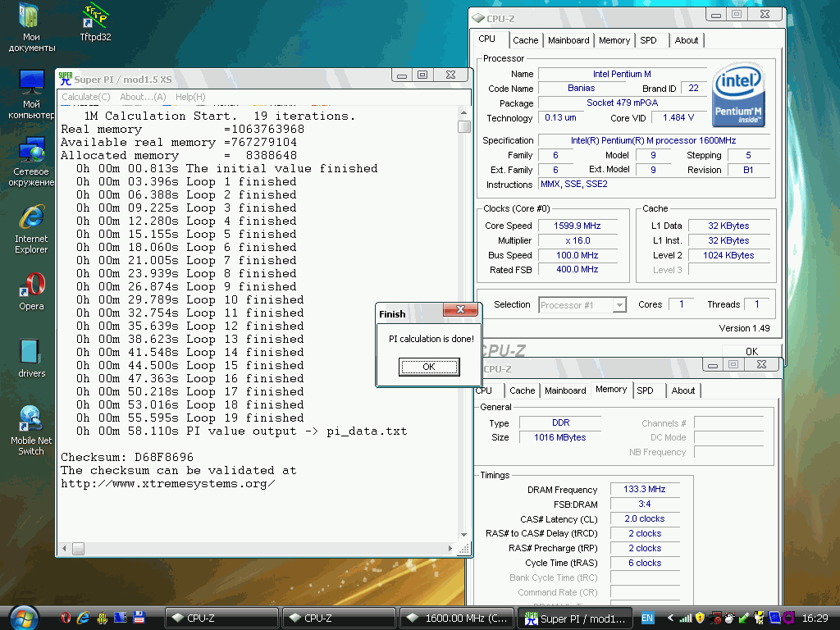840x630 pixels.
Task: Switch to Super PI taskbar button
Action: pyautogui.click(x=575, y=619)
